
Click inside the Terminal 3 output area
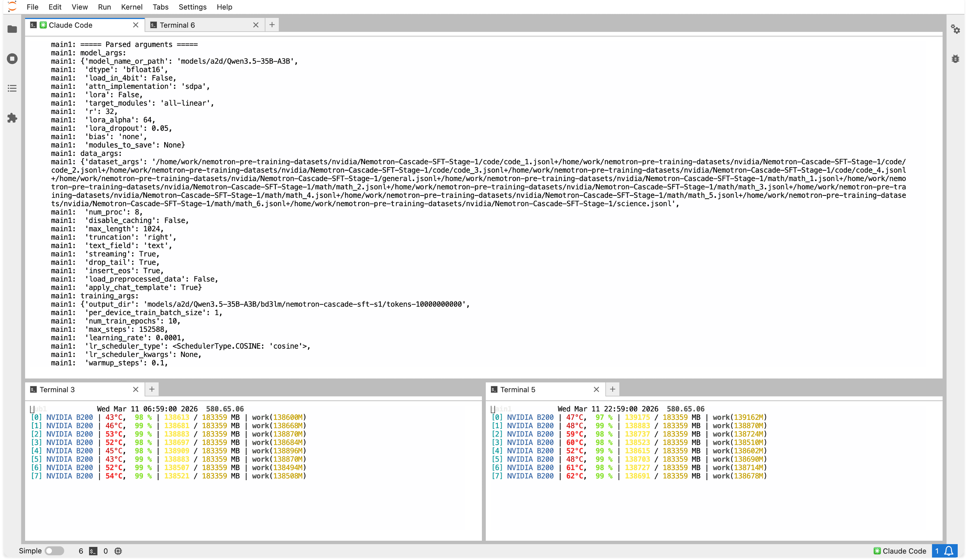pos(253,506)
